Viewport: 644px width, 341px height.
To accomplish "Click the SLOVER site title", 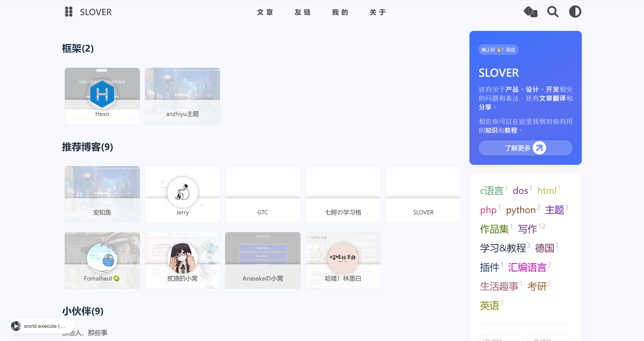I will coord(96,12).
